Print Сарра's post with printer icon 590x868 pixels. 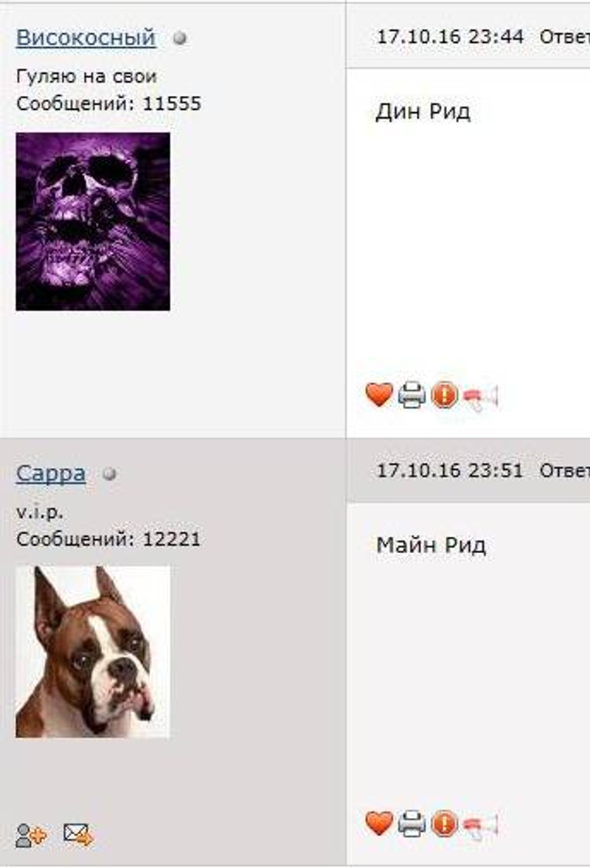click(412, 823)
